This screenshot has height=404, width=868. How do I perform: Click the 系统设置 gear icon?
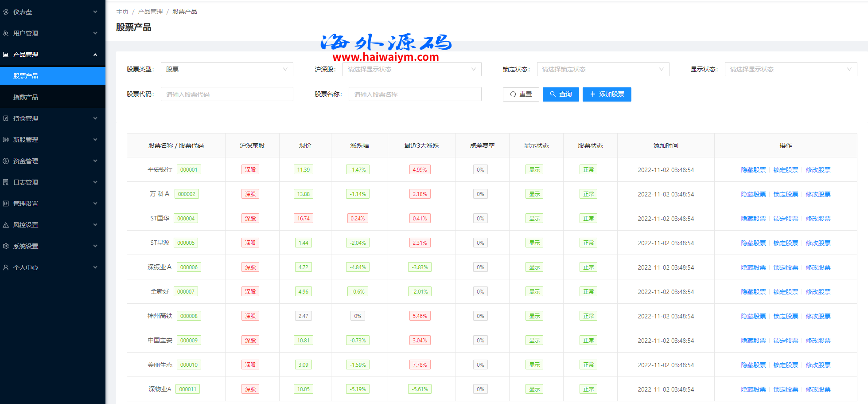(6, 246)
